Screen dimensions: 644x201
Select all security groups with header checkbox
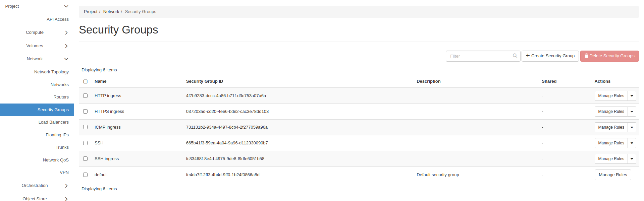(x=86, y=81)
